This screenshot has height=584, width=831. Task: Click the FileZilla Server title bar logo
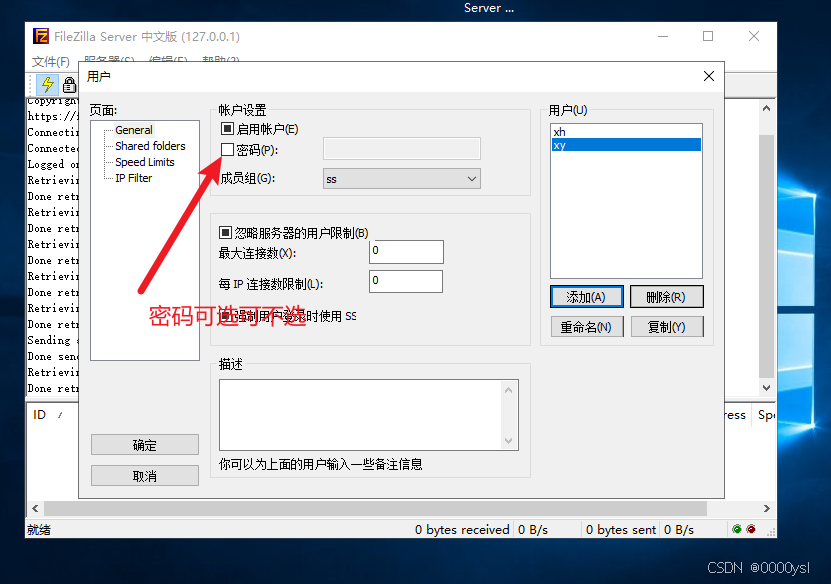point(41,36)
